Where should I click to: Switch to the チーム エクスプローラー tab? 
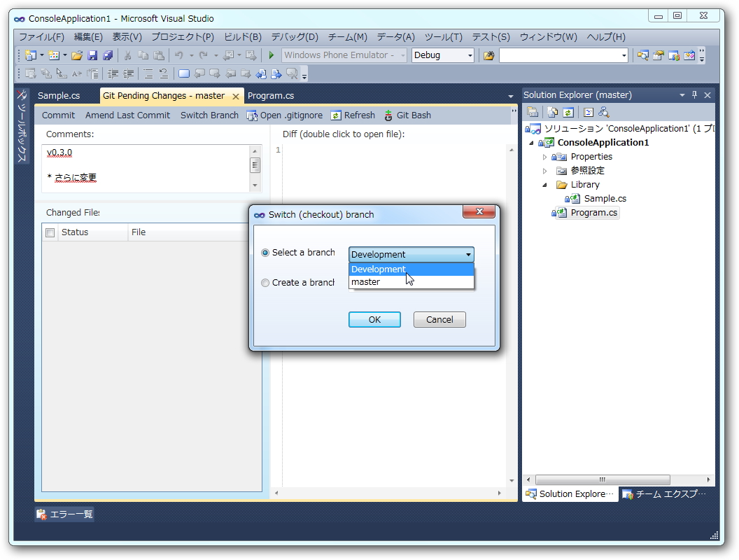click(665, 494)
